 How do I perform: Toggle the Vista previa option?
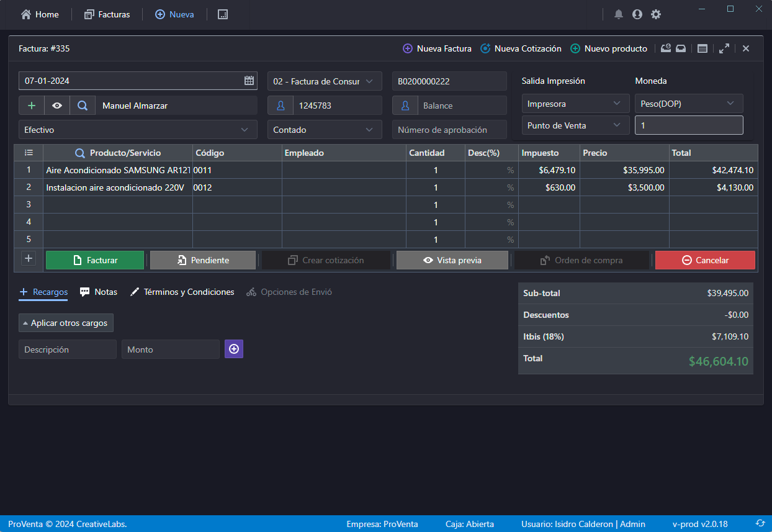tap(452, 259)
